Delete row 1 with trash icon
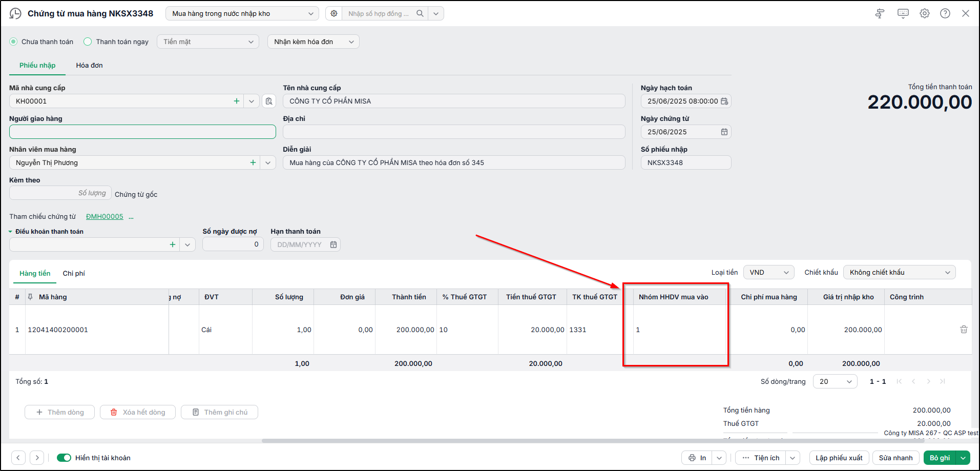Viewport: 980px width, 471px height. pyautogui.click(x=964, y=330)
